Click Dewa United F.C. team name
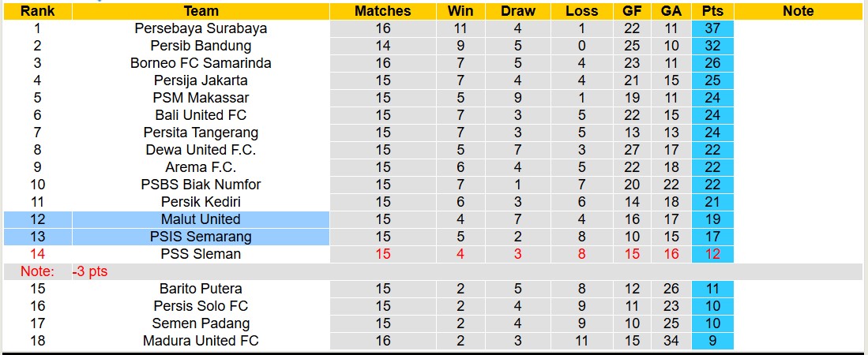The height and width of the screenshot is (355, 868). point(201,150)
